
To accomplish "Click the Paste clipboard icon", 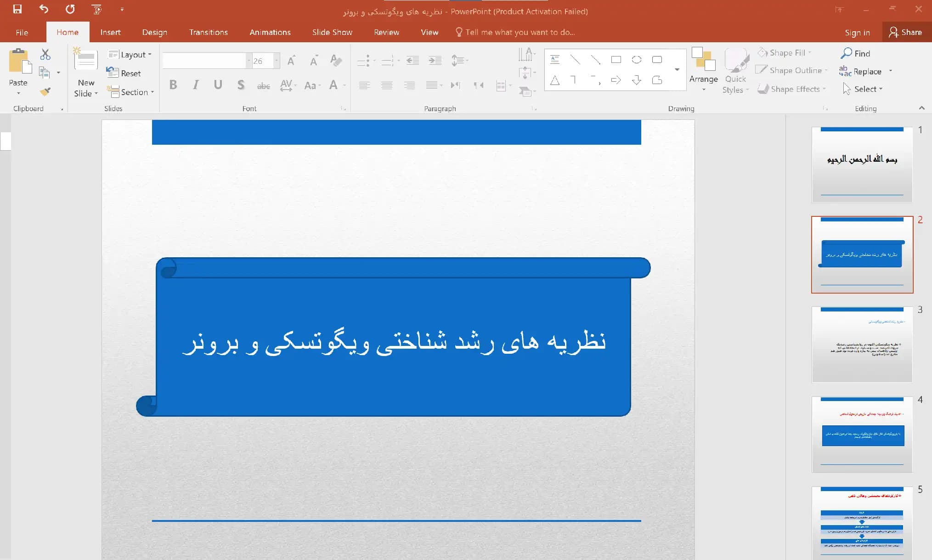I will (20, 61).
